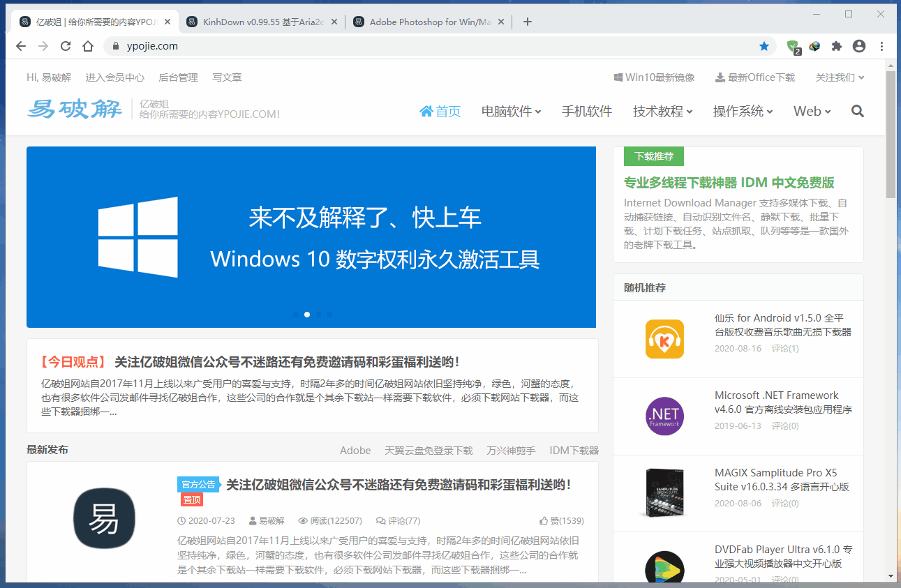Switch to the KinhDown browser tab
901x588 pixels.
(x=262, y=22)
